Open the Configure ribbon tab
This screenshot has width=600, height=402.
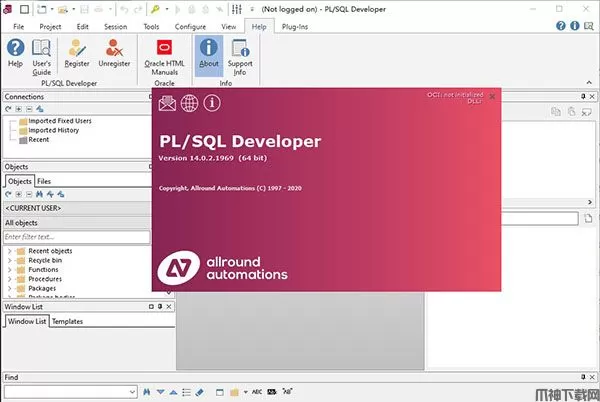(190, 26)
